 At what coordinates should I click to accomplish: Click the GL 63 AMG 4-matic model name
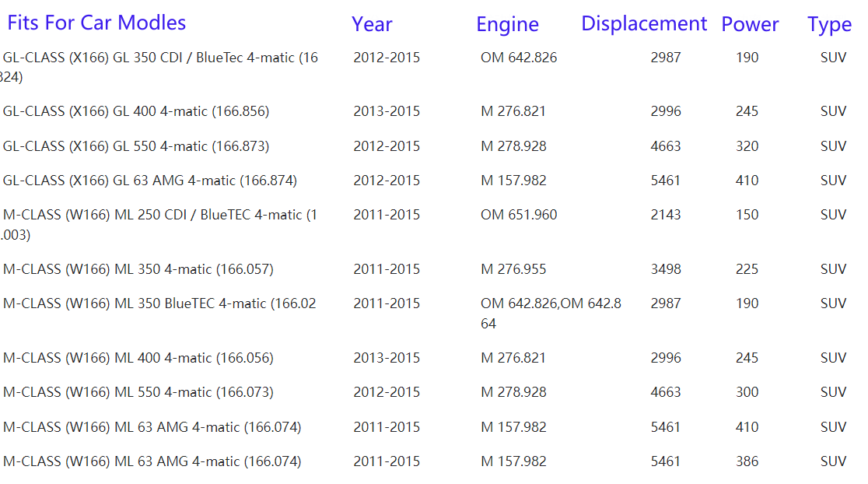pyautogui.click(x=150, y=181)
